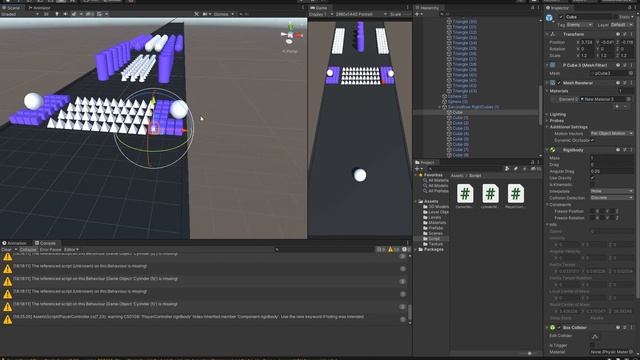Switch to the Animation tab
This screenshot has height=360, width=640.
point(15,243)
